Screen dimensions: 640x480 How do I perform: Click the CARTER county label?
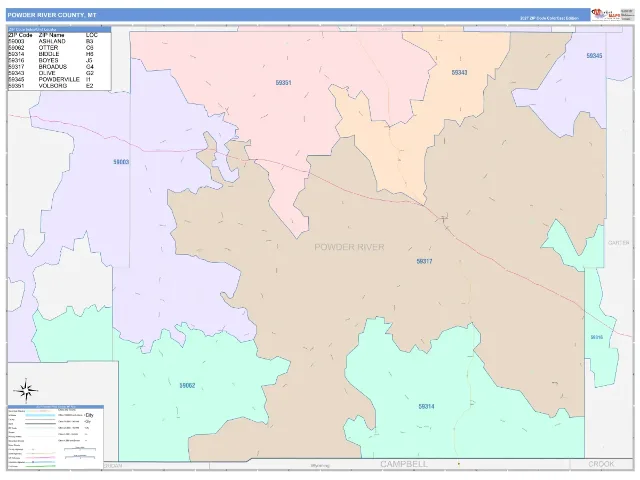pos(619,243)
